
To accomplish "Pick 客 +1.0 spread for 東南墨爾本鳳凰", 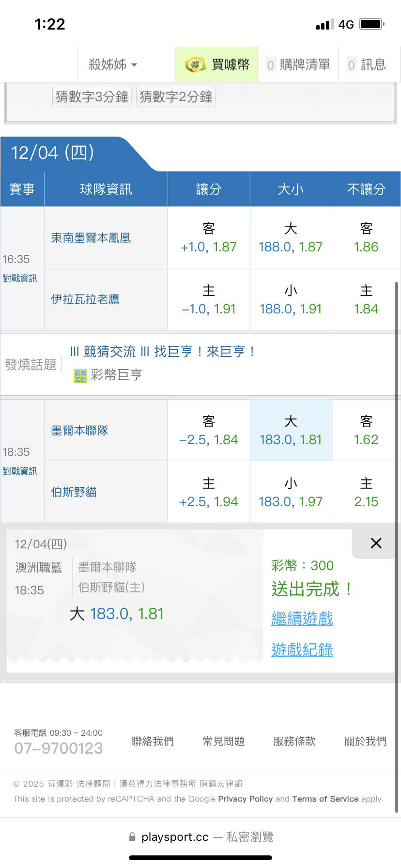I will tap(209, 238).
